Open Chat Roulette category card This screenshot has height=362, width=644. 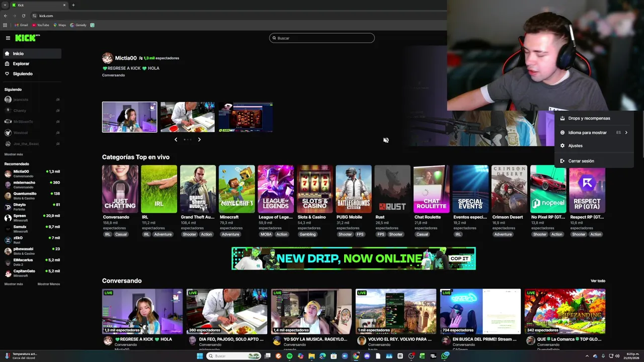click(431, 189)
